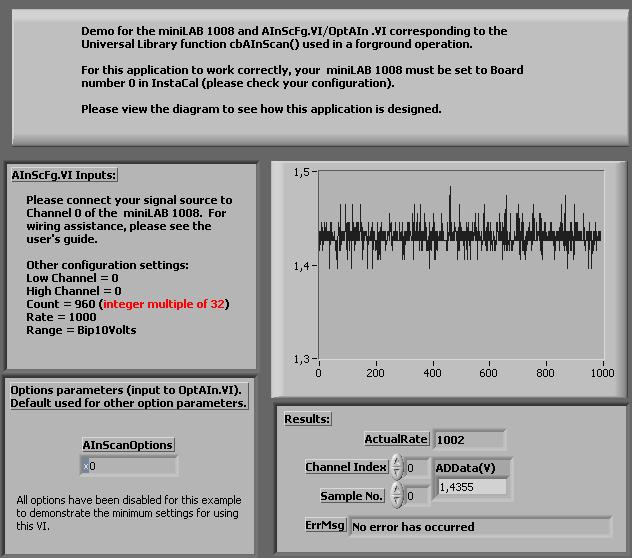640x558 pixels.
Task: Click the X-axis label 0
Action: 318,373
